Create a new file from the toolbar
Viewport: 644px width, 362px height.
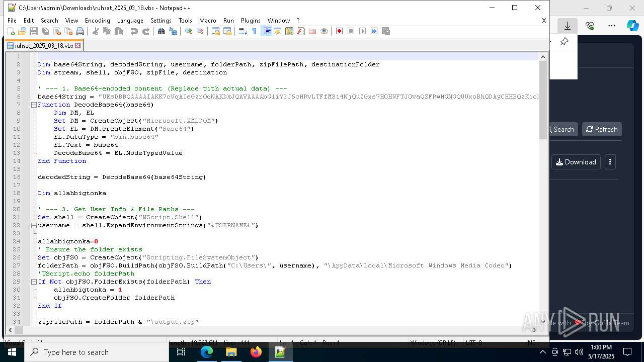tap(11, 31)
